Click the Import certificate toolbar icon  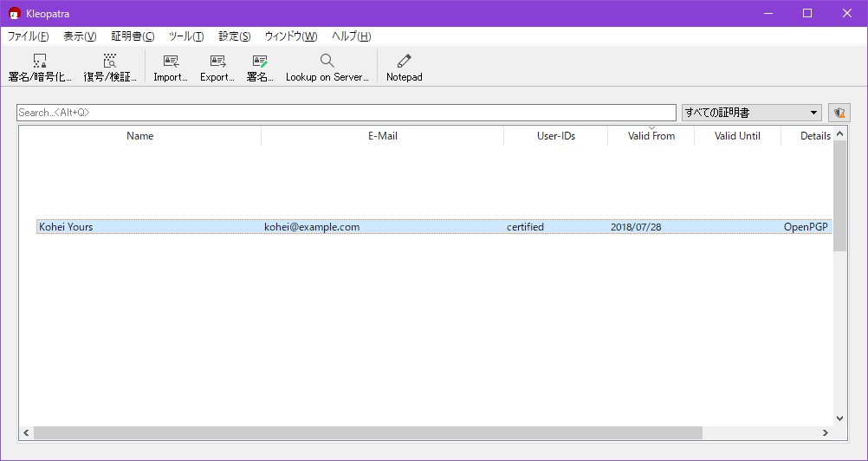tap(171, 62)
